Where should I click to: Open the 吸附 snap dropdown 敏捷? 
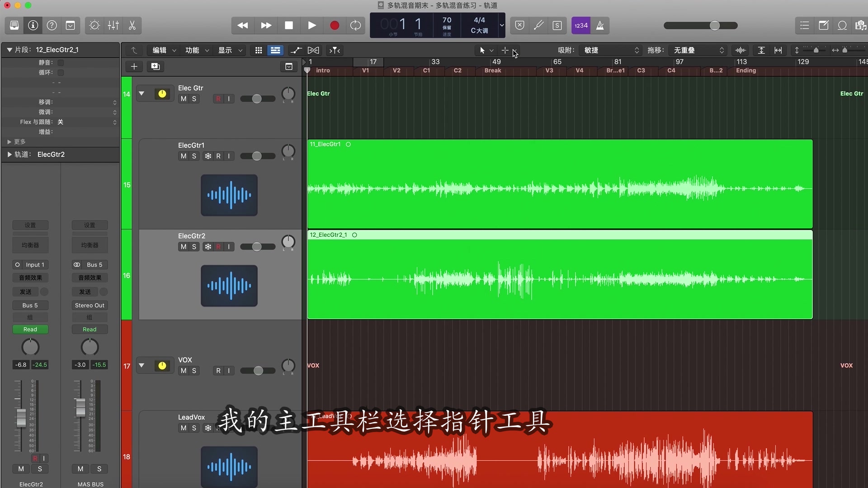tap(611, 50)
